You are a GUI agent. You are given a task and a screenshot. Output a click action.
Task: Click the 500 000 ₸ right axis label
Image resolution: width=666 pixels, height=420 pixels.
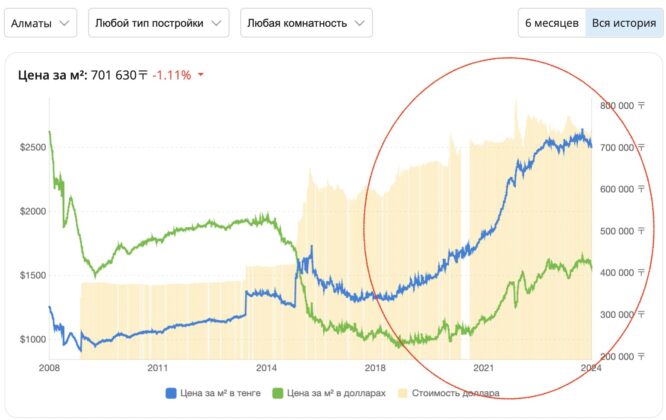click(x=622, y=231)
